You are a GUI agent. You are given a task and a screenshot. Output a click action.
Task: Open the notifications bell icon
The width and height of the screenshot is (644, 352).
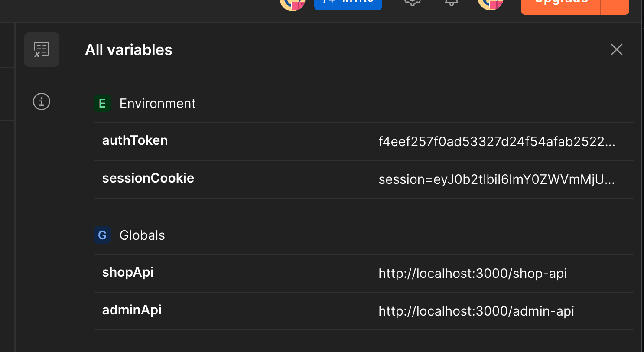(451, 3)
